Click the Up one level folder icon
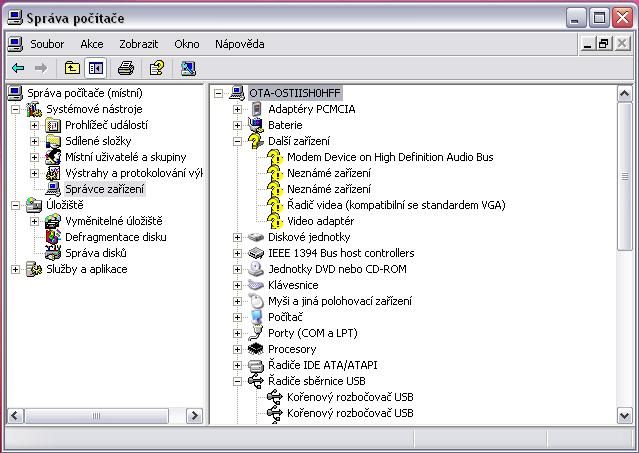 [72, 68]
